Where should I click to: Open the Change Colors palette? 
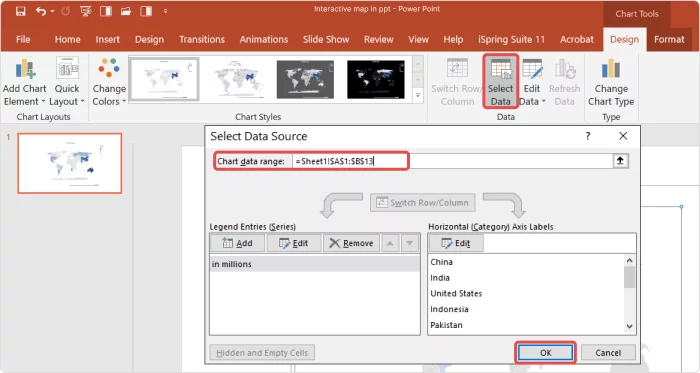[109, 82]
